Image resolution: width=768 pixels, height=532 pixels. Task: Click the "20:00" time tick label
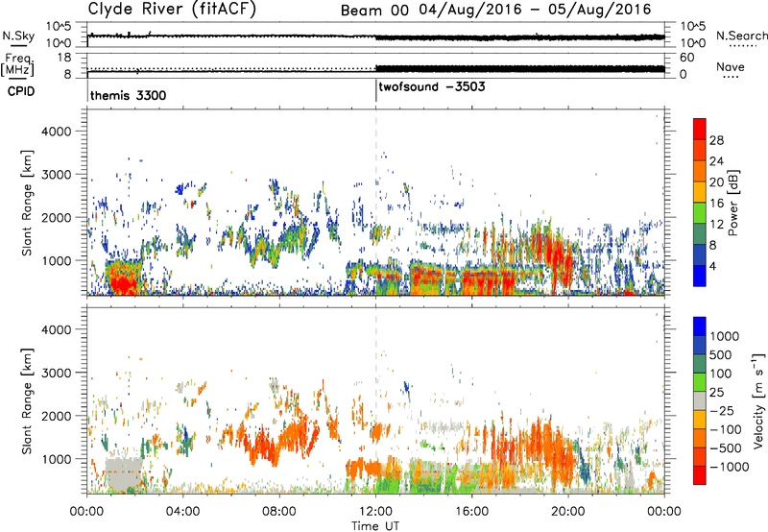(568, 512)
